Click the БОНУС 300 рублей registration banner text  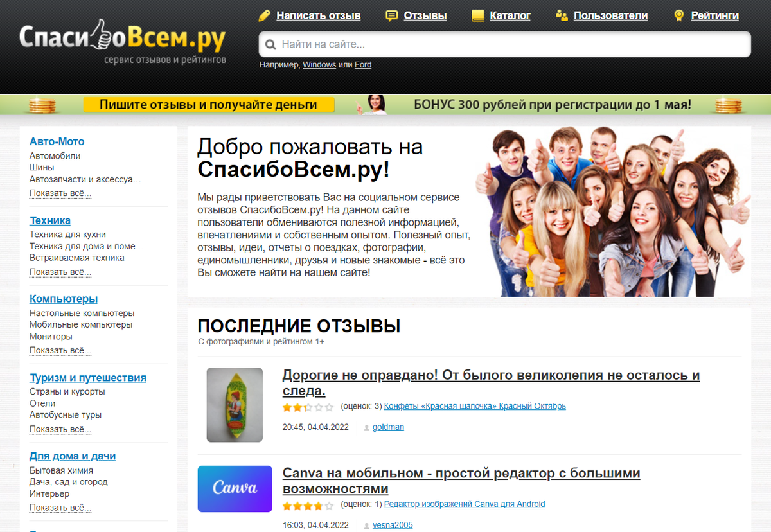click(x=553, y=104)
